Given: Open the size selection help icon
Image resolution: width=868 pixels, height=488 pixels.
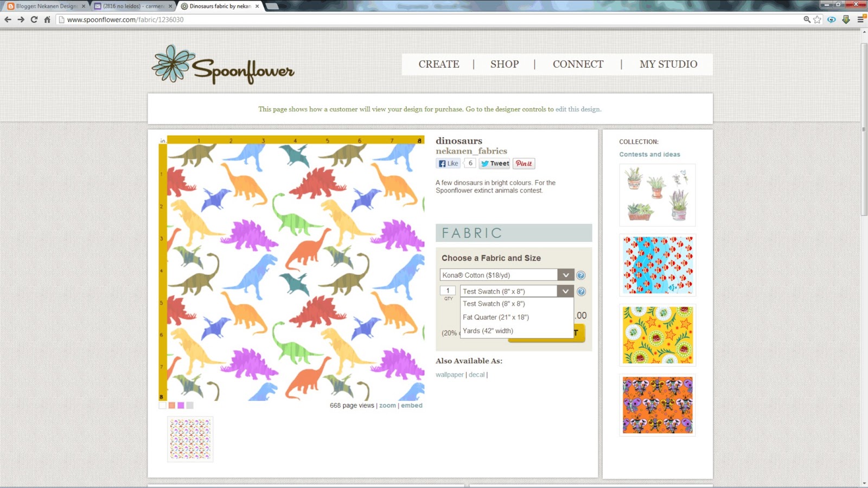Looking at the screenshot, I should pos(580,291).
